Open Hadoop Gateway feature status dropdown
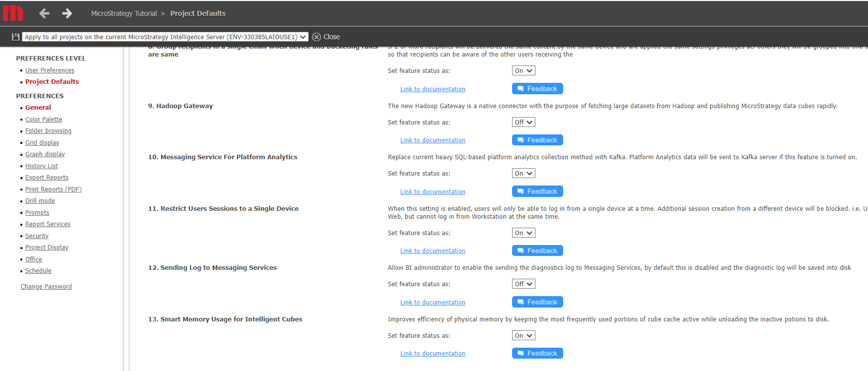This screenshot has height=371, width=868. 523,123
